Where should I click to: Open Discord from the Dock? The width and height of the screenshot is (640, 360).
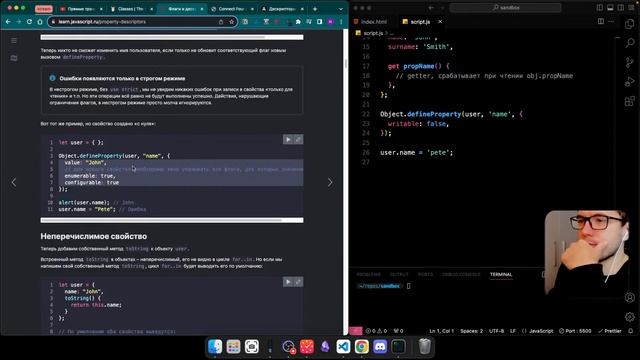(380, 347)
